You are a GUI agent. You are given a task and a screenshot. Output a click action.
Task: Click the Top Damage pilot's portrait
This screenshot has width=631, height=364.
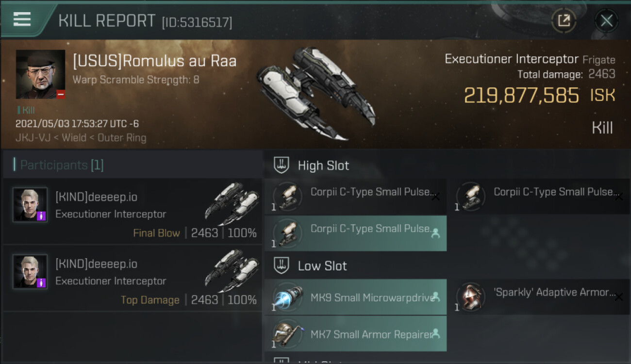(x=30, y=271)
